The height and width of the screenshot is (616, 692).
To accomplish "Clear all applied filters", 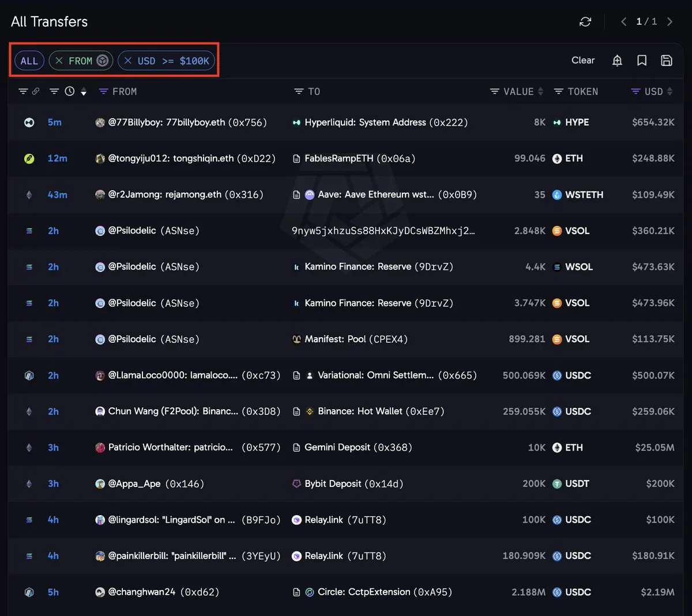I will tap(583, 61).
